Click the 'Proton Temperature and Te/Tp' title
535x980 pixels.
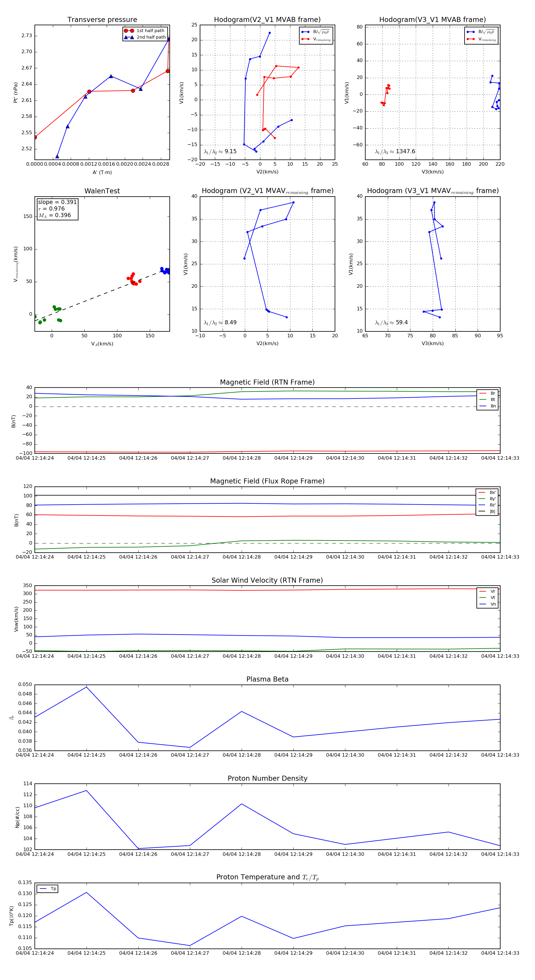(267, 877)
